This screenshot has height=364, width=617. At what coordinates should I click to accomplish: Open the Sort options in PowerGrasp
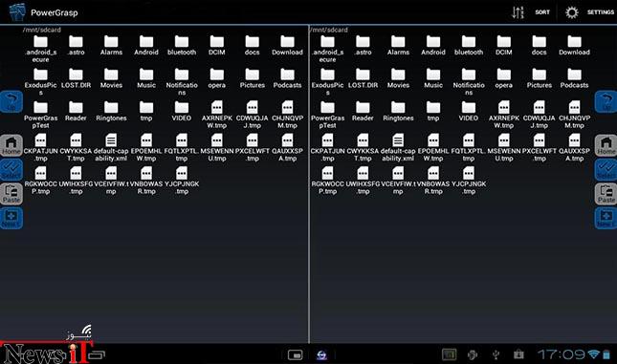(x=531, y=12)
